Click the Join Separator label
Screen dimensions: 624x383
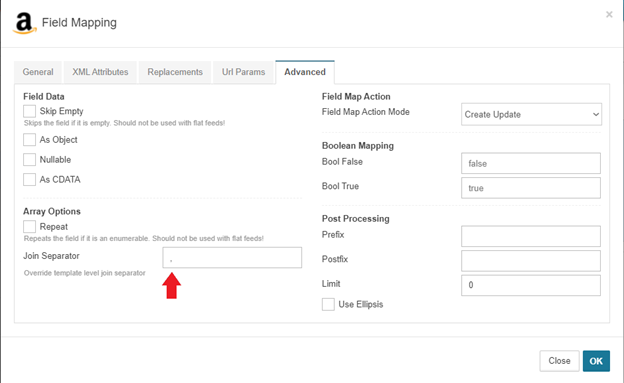[51, 256]
